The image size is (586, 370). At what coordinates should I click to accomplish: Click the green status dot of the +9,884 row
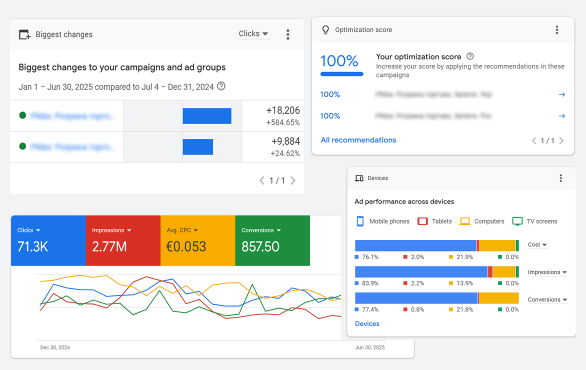[x=22, y=146]
